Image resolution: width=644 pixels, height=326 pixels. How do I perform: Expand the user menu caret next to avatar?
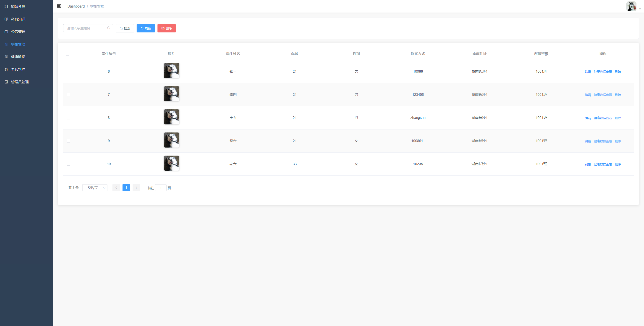(640, 9)
